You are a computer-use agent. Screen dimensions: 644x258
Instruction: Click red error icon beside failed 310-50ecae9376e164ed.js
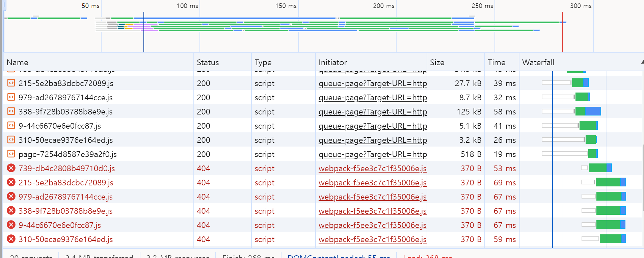[x=11, y=239]
